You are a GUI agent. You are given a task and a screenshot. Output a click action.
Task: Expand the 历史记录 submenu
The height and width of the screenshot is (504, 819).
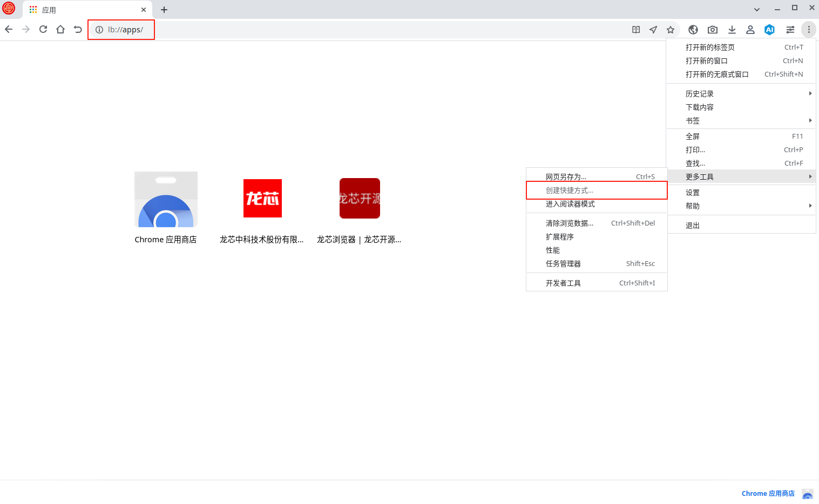[742, 94]
